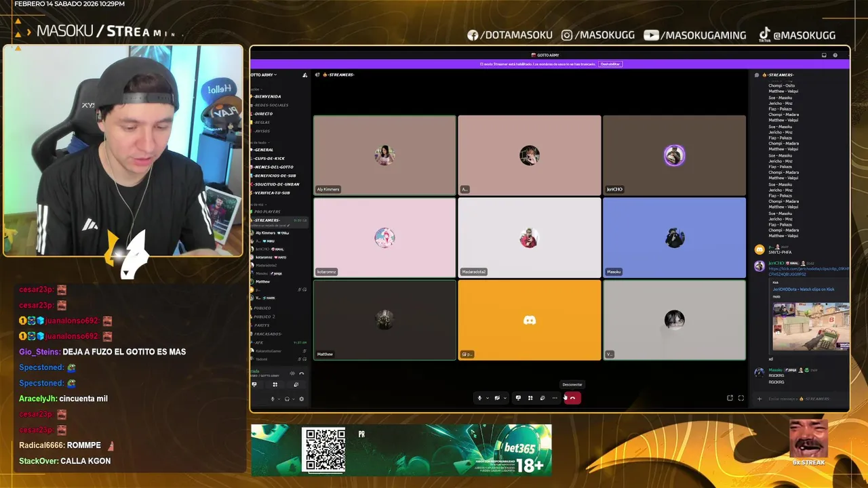Click Matthew video tile
Viewport: 868px width, 488px height.
pyautogui.click(x=384, y=320)
